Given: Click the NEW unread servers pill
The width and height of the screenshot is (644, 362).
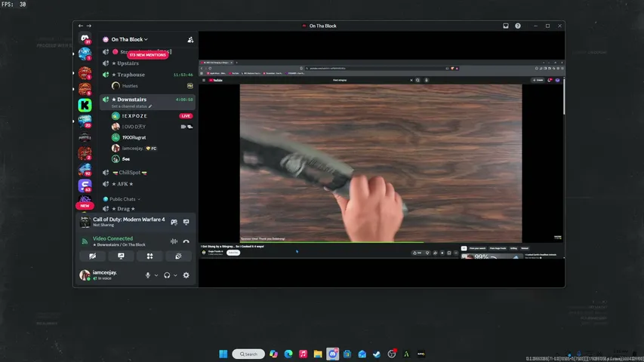Looking at the screenshot, I should [x=85, y=206].
